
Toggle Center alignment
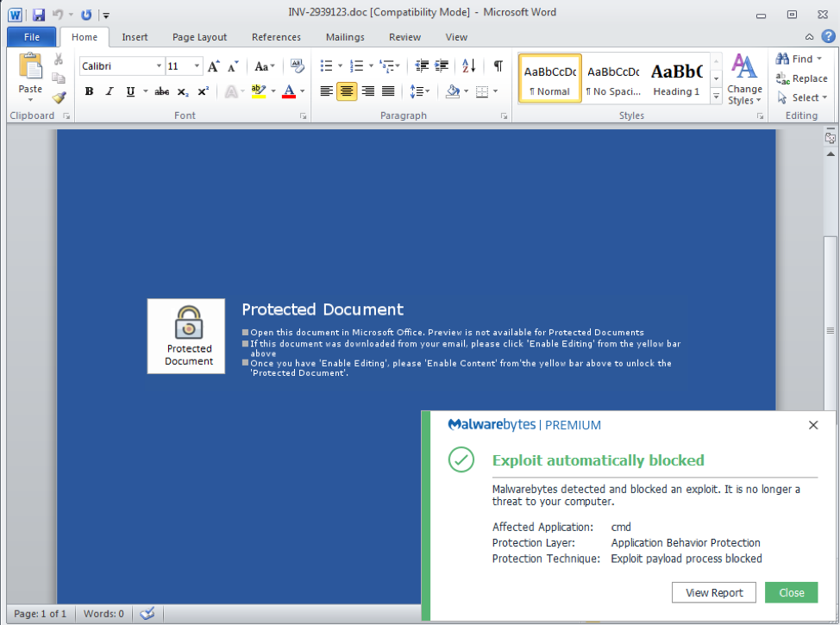click(x=347, y=91)
